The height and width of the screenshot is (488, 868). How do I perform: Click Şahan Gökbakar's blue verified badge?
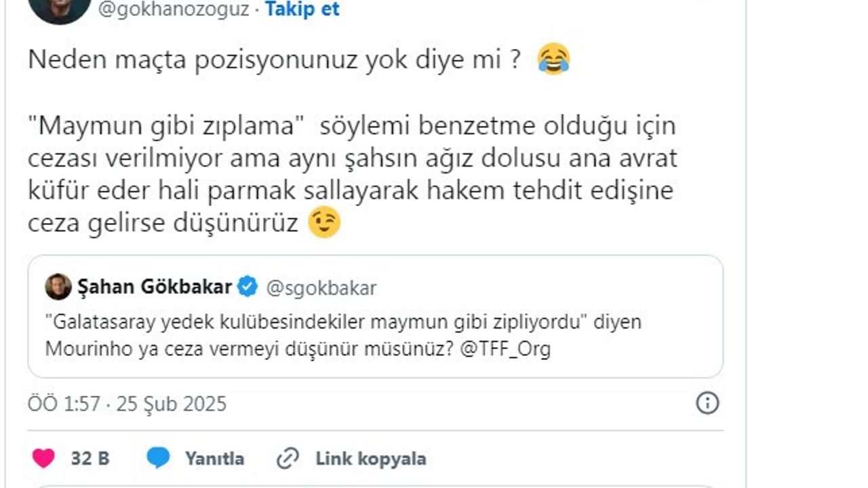pyautogui.click(x=248, y=287)
